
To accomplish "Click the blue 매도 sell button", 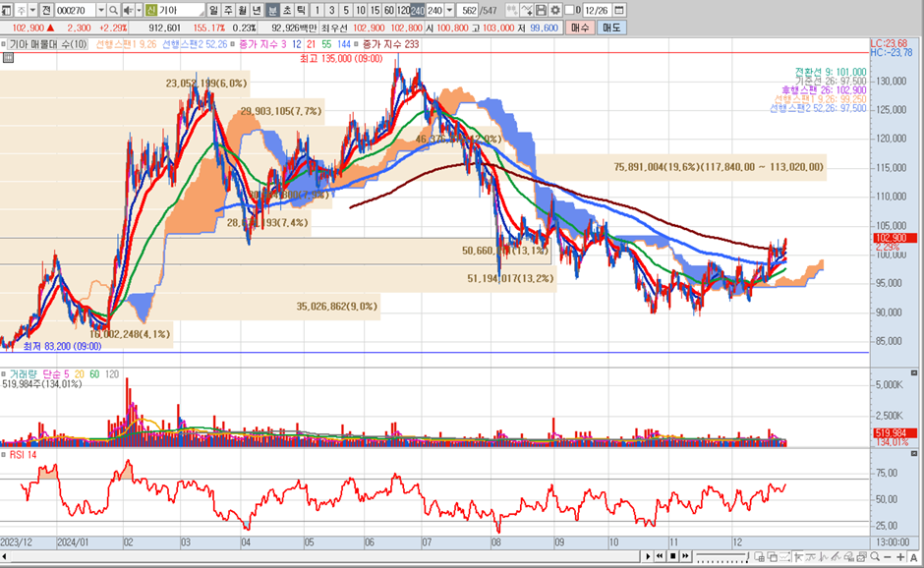I will point(611,28).
